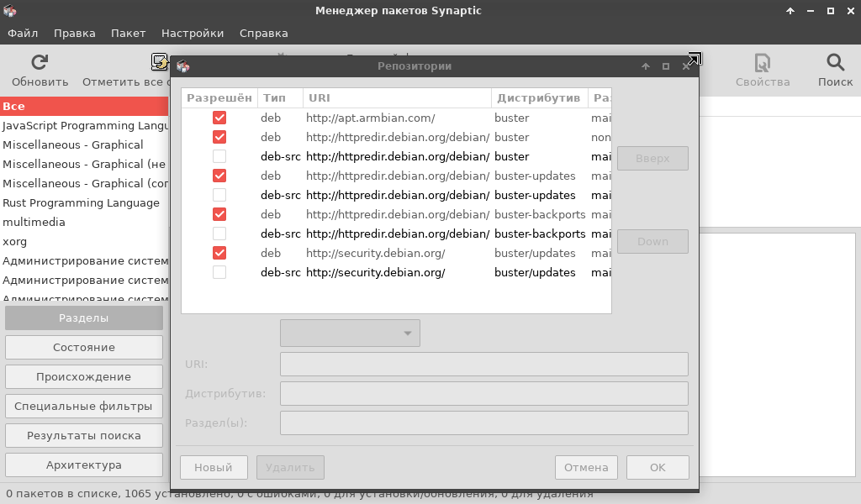The image size is (861, 504).
Task: Switch filter view to Разделы
Action: (84, 318)
